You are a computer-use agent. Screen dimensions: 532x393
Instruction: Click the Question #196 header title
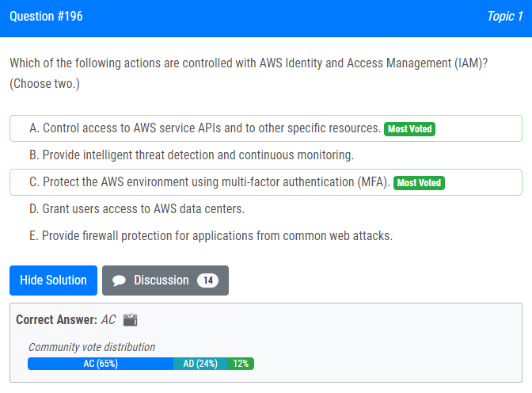[x=46, y=17]
